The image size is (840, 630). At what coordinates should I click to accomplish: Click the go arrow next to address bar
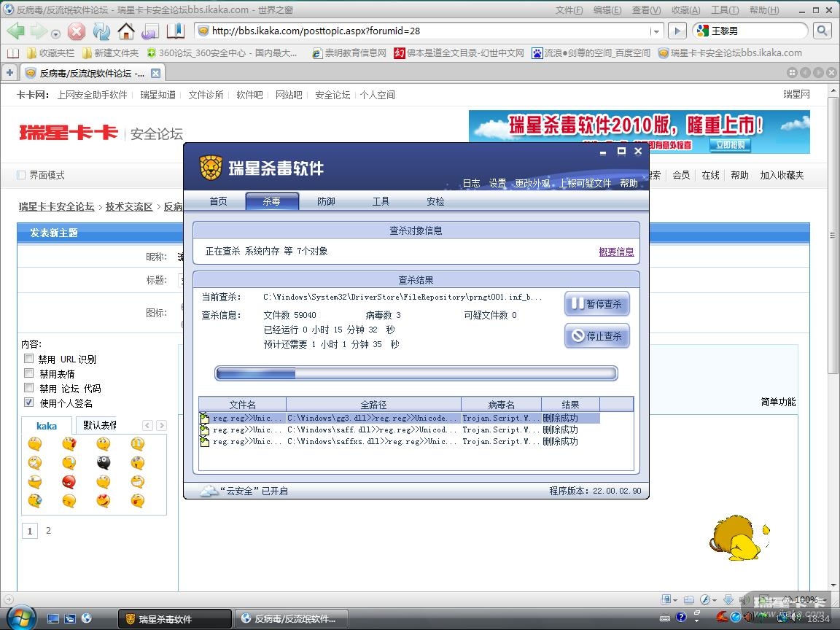tap(677, 31)
